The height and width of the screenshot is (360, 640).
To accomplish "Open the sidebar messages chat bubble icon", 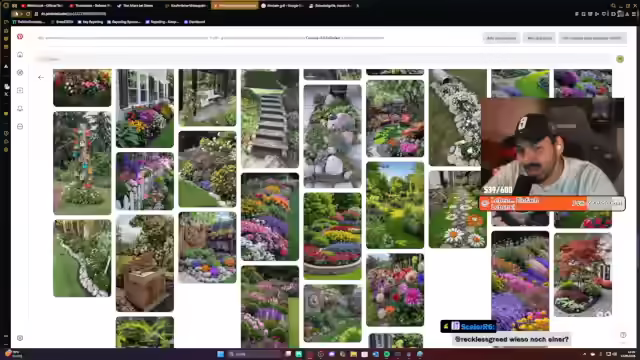I will point(20,127).
